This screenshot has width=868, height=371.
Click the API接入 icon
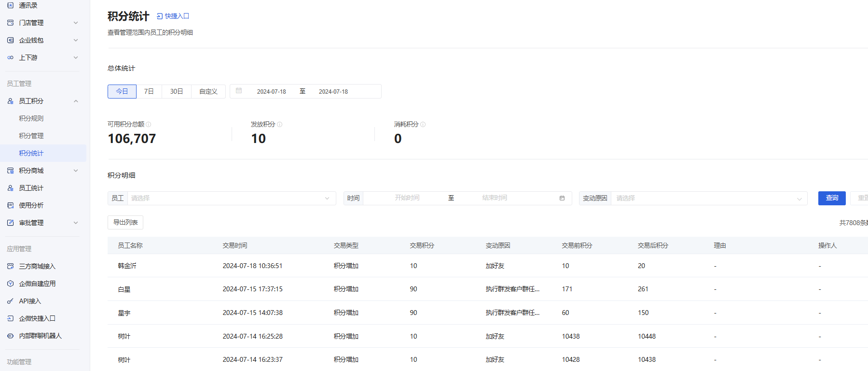point(10,301)
